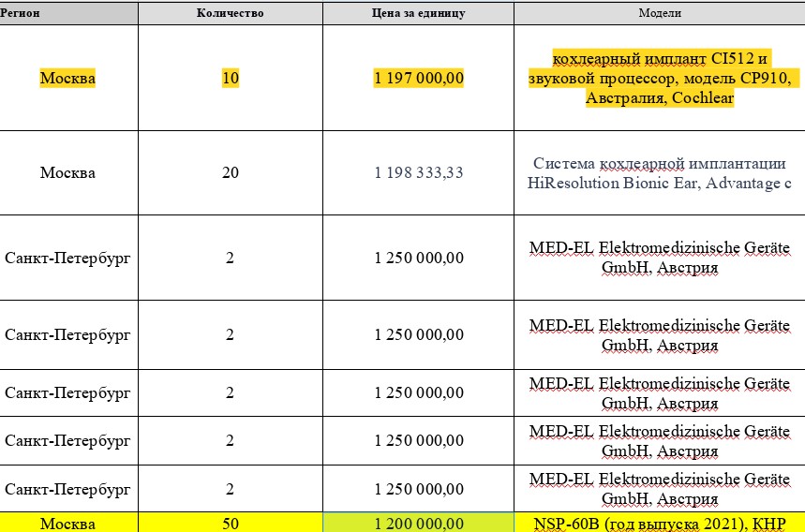Select the quantity cell showing 20
Image resolution: width=805 pixels, height=532 pixels.
pyautogui.click(x=231, y=172)
